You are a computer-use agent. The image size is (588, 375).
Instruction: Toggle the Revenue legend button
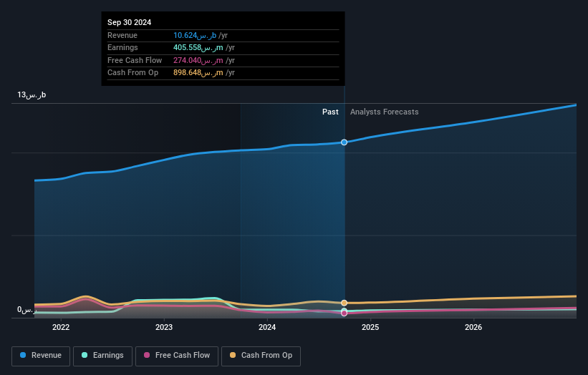click(41, 356)
